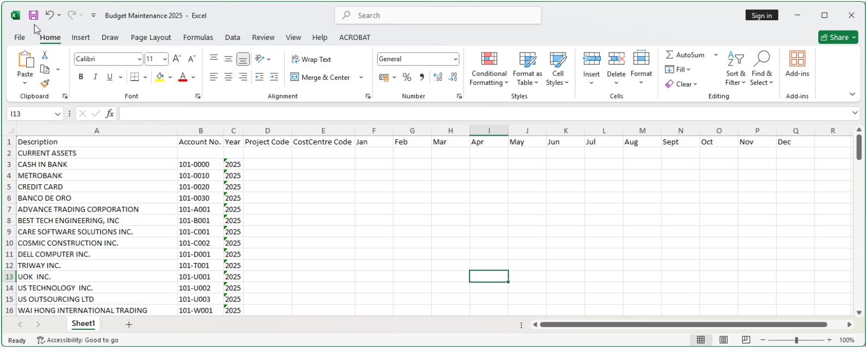Increase decimal places
868x350 pixels.
coord(438,78)
